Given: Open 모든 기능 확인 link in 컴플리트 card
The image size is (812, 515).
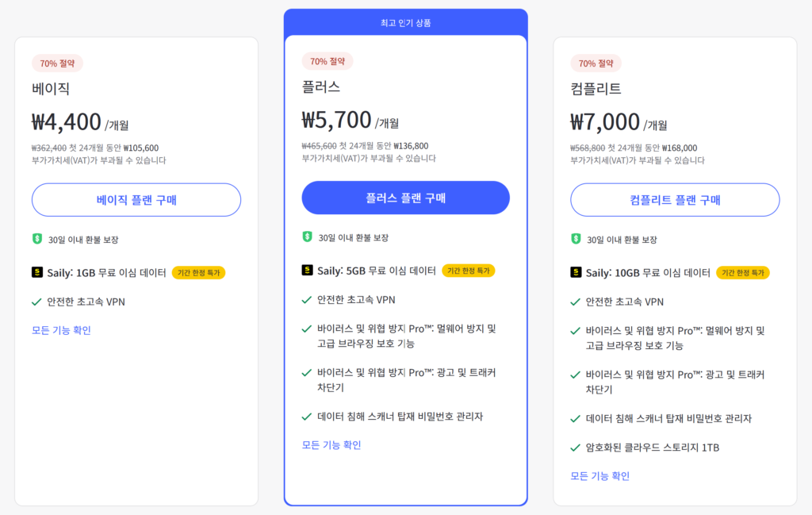Looking at the screenshot, I should tap(599, 475).
